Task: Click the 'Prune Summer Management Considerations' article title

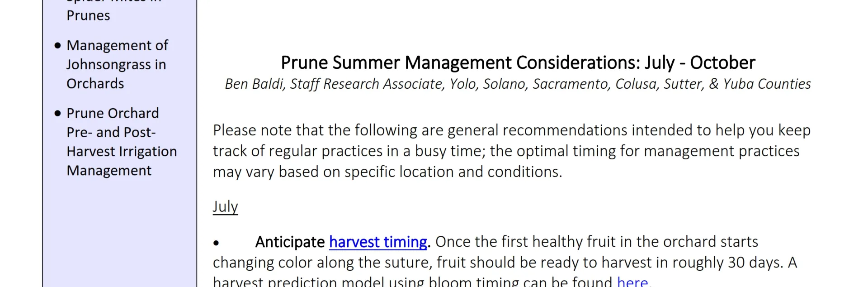Action: coord(518,62)
